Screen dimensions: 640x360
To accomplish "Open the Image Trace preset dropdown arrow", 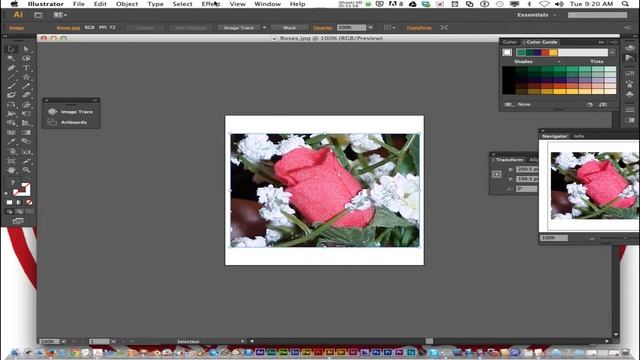I will point(264,28).
